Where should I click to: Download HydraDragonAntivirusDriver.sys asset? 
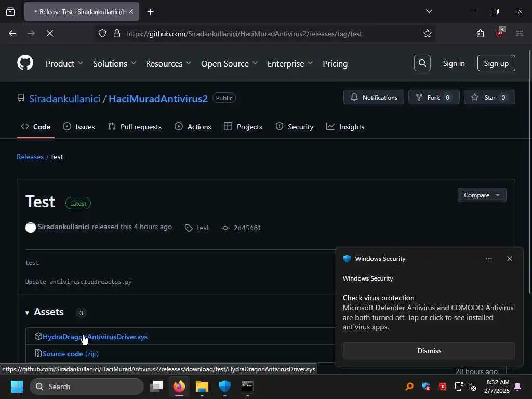[x=95, y=337]
